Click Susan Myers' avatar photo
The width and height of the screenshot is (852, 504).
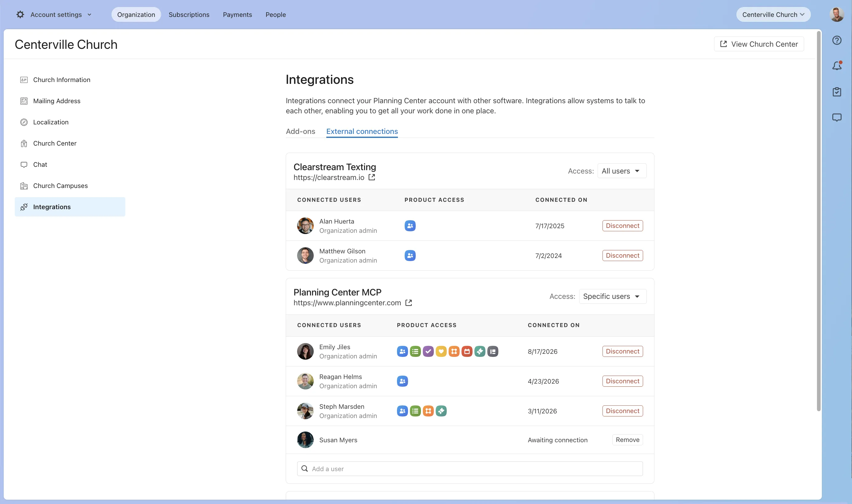305,440
